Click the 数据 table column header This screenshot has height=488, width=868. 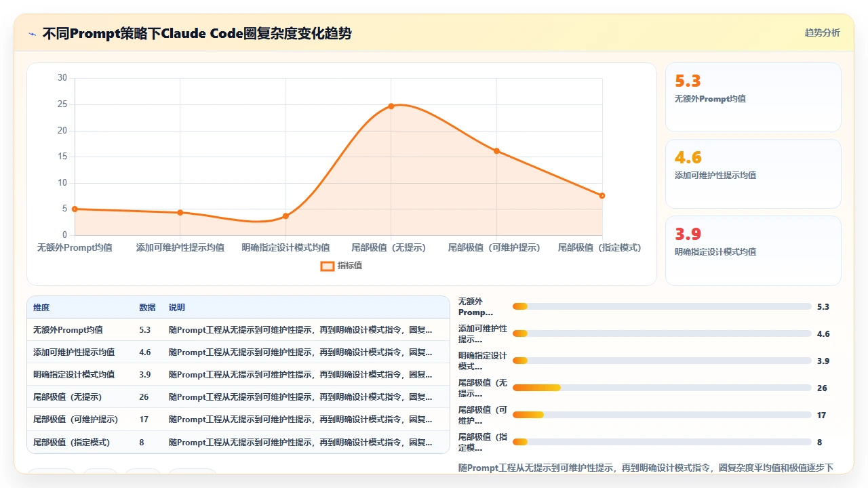pyautogui.click(x=147, y=308)
